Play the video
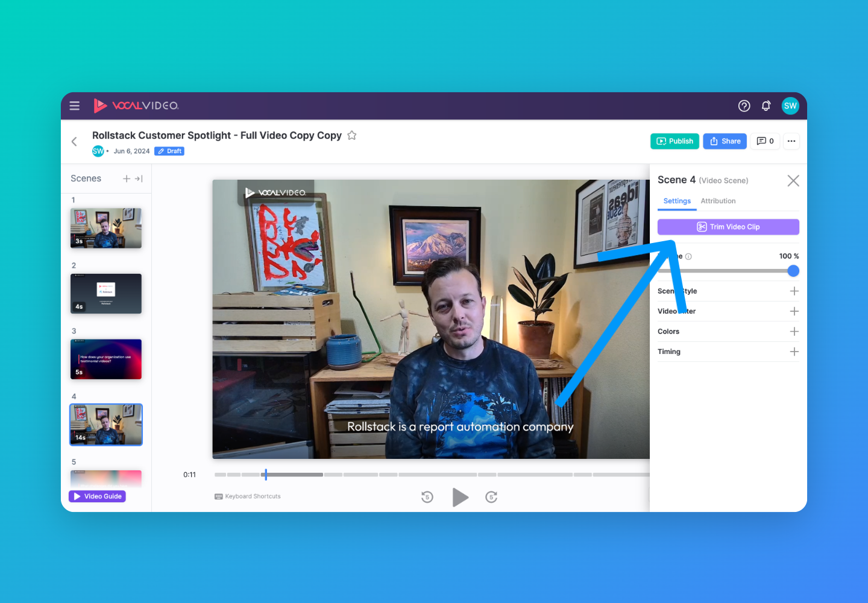This screenshot has width=868, height=603. click(460, 497)
